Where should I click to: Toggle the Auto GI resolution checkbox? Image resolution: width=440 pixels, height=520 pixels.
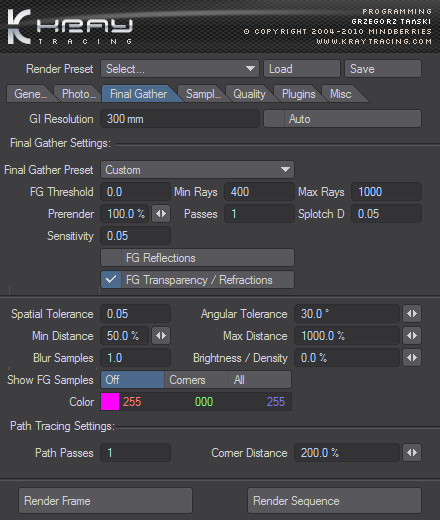[274, 119]
